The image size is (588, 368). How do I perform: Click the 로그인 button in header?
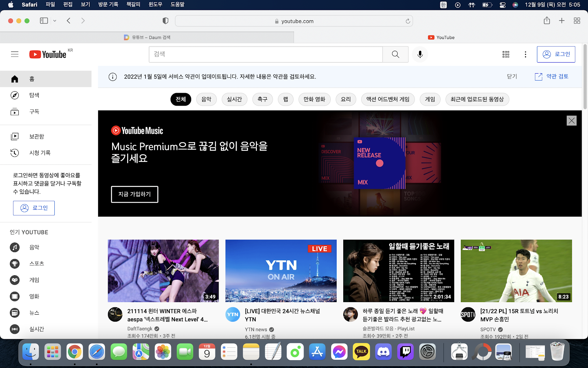(556, 54)
